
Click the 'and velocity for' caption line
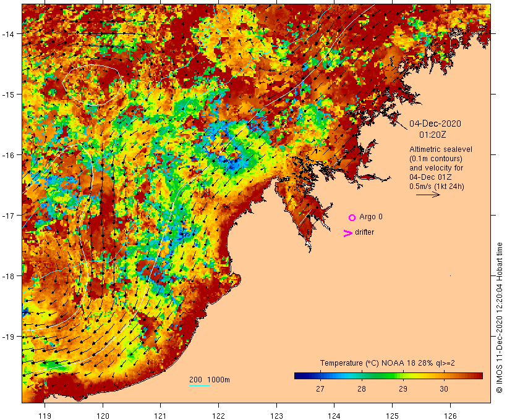(x=436, y=167)
